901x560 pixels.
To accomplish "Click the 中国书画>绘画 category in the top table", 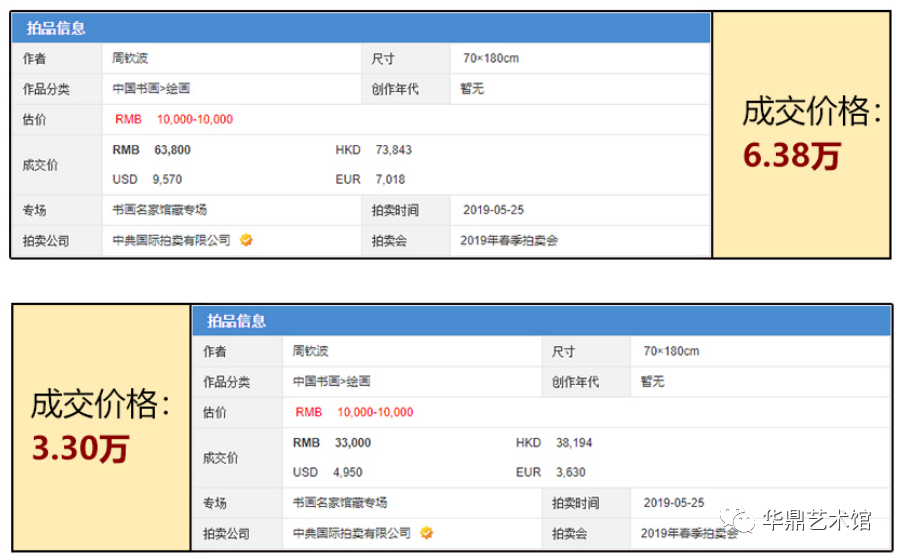I will click(151, 89).
